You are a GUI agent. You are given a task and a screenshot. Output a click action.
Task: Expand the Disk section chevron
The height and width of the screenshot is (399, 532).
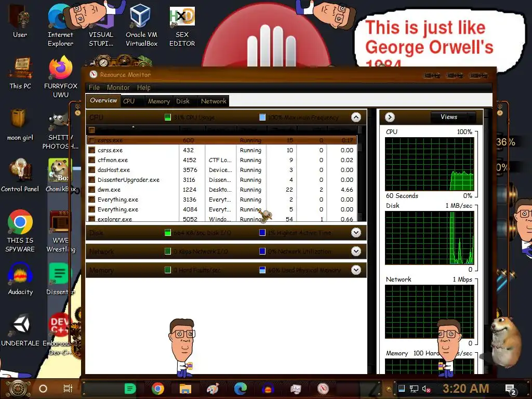point(356,233)
